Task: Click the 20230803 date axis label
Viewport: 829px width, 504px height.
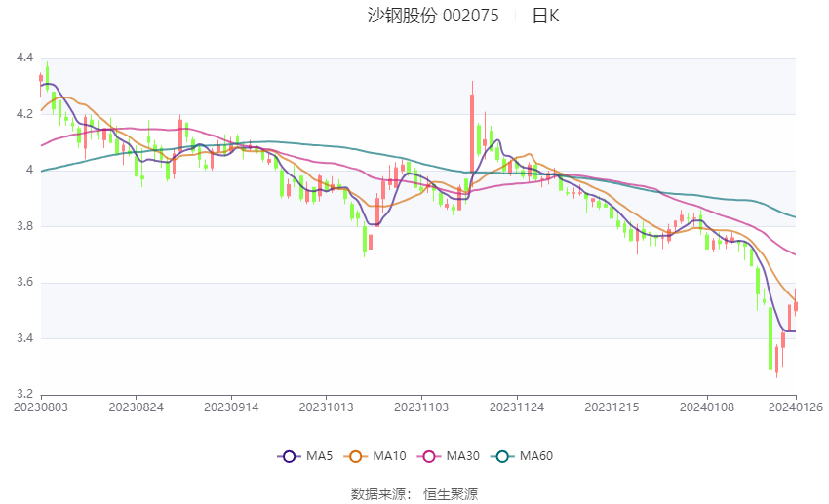Action: pos(41,407)
